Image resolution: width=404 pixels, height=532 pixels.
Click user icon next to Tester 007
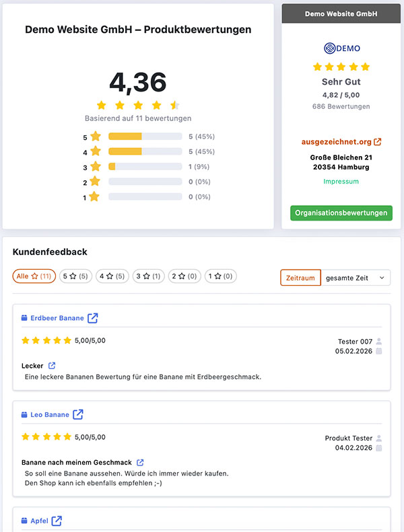[379, 341]
